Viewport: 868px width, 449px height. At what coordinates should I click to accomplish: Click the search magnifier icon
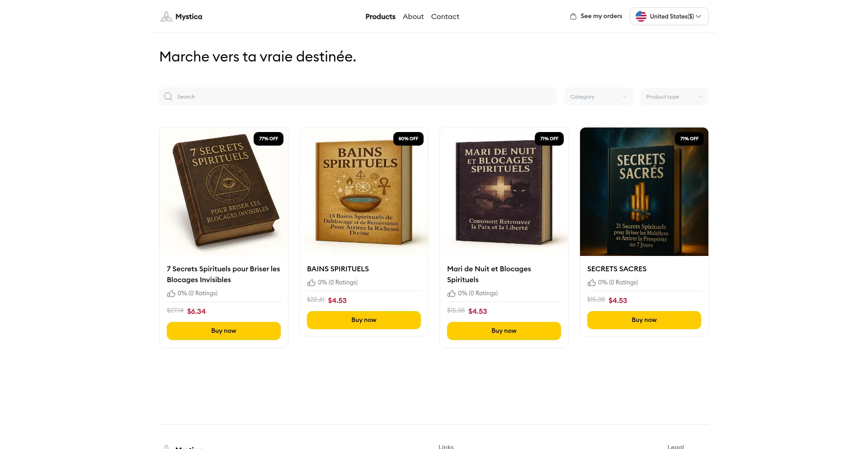(x=168, y=96)
